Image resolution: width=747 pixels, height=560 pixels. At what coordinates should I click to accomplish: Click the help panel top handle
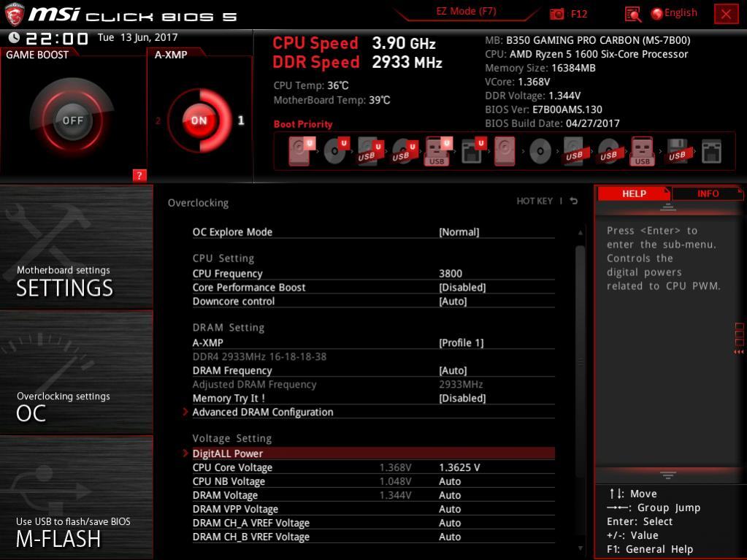point(667,207)
